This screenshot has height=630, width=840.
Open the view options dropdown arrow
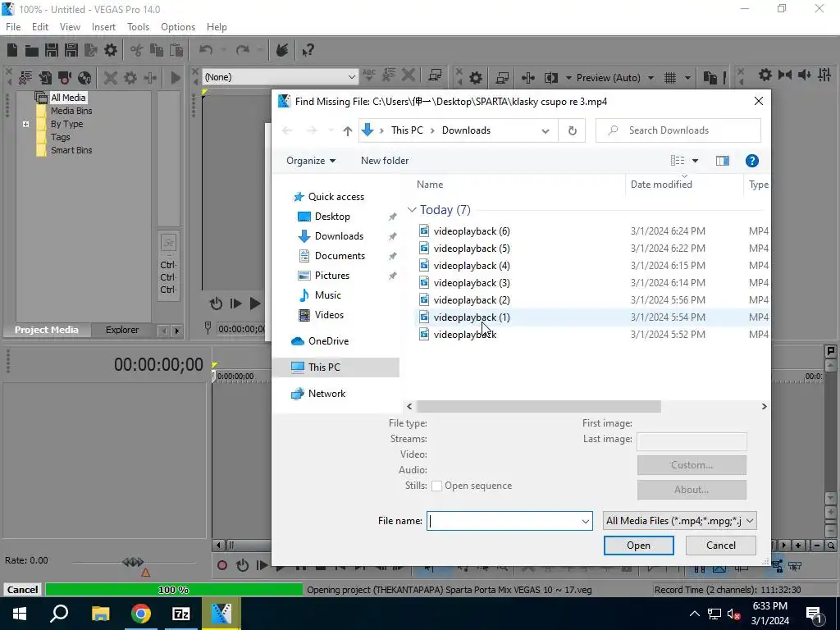pyautogui.click(x=695, y=161)
